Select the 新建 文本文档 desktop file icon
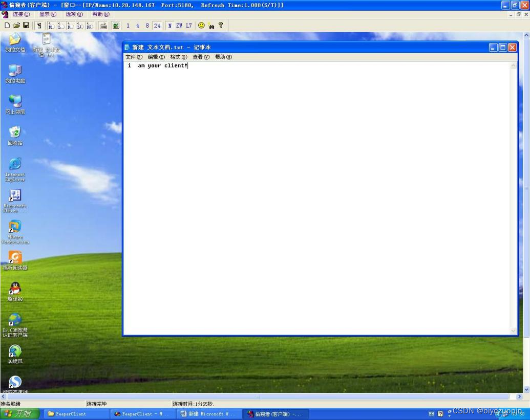This screenshot has width=530, height=420. (46, 45)
